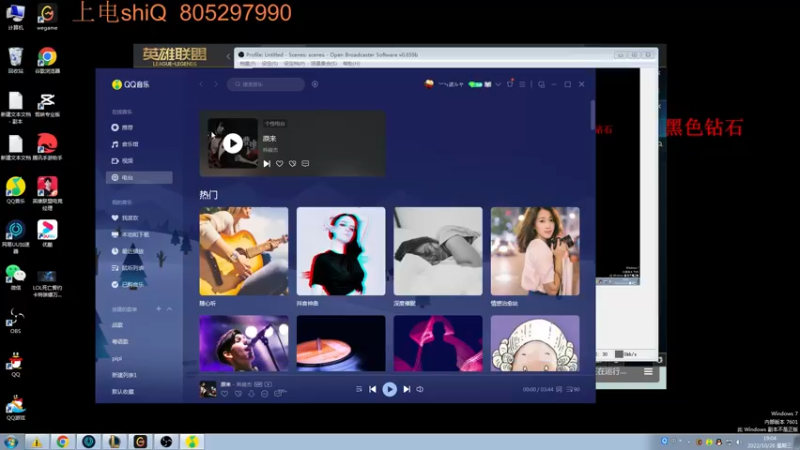Open QQ Music main menu hamburger icon
Image resolution: width=800 pixels, height=450 pixels.
coord(522,84)
